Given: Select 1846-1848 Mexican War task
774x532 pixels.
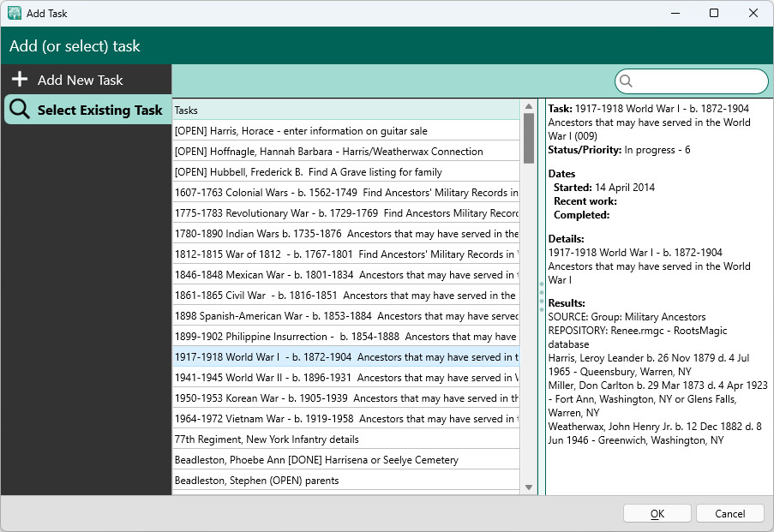Looking at the screenshot, I should pos(346,275).
